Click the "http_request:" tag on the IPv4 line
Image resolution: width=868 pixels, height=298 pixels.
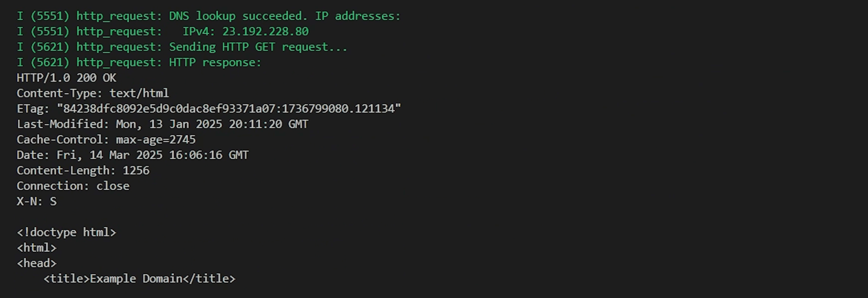[119, 31]
